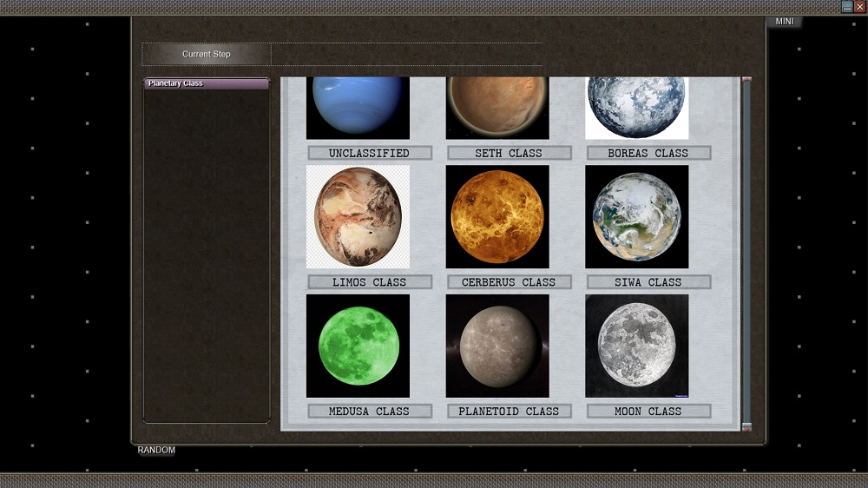Click the MINI button
This screenshot has width=868, height=488.
(x=785, y=22)
